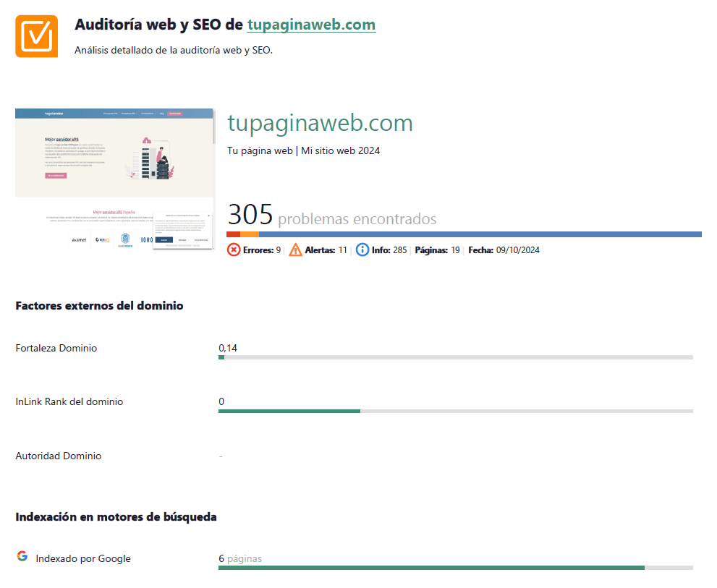Click the InLink Rank del dominio progress bar
The height and width of the screenshot is (588, 717).
click(x=455, y=411)
